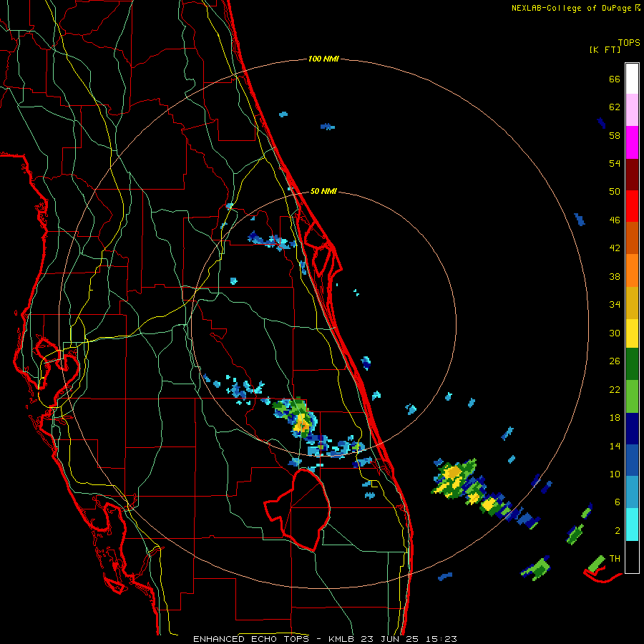Click the bright red 50K FT swatch

click(632, 206)
